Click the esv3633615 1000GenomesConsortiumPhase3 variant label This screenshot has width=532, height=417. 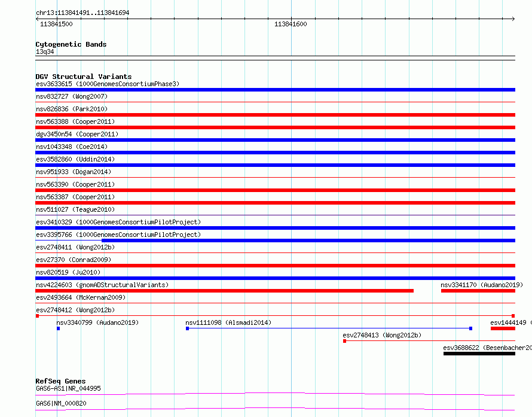click(108, 84)
